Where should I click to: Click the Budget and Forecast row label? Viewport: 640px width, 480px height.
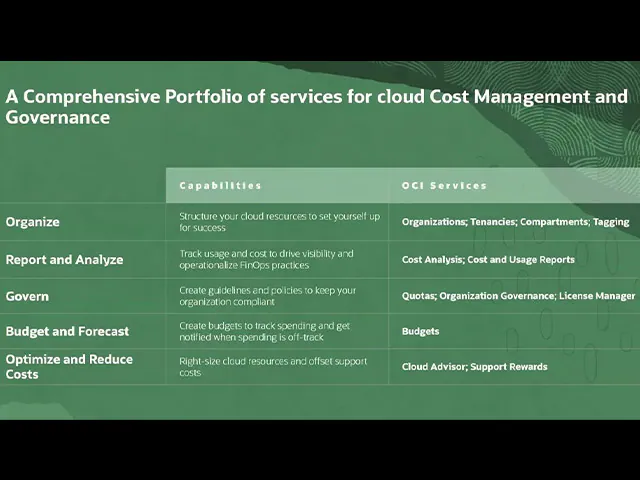[67, 331]
